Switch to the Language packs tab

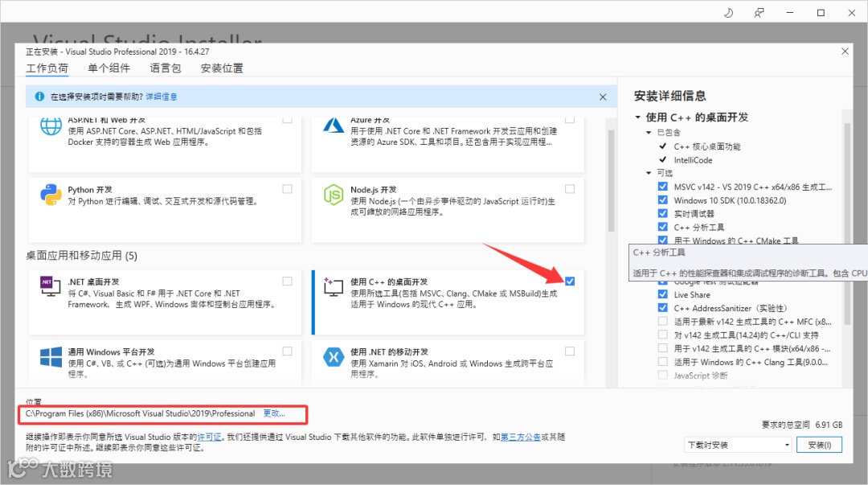click(166, 68)
